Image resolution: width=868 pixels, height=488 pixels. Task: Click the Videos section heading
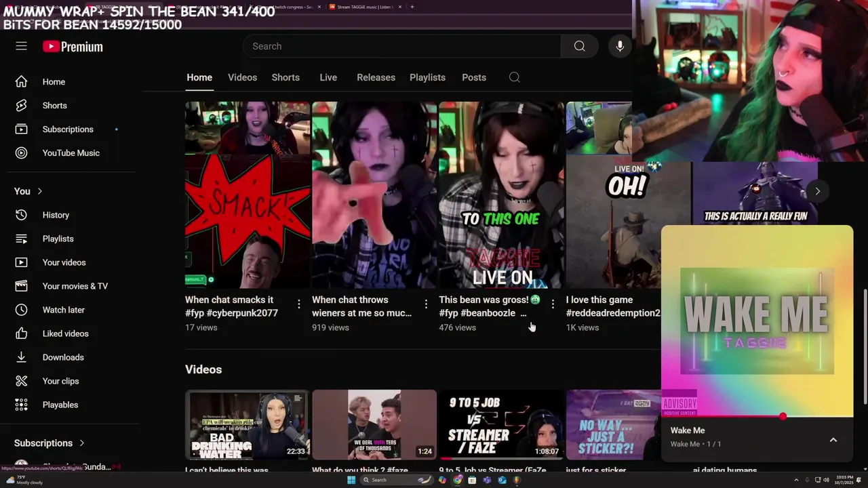[x=203, y=369]
